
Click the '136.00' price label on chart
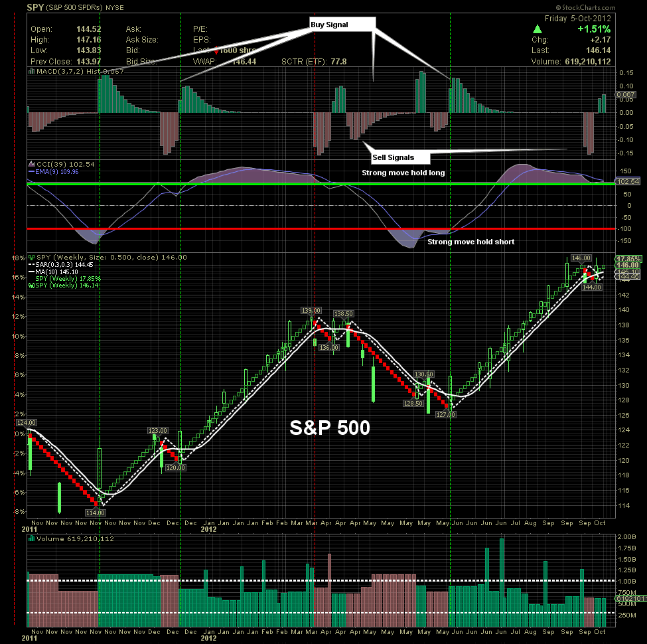[329, 348]
